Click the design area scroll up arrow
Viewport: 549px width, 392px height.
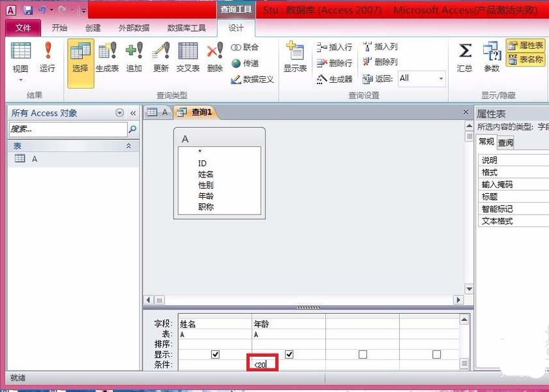(469, 126)
